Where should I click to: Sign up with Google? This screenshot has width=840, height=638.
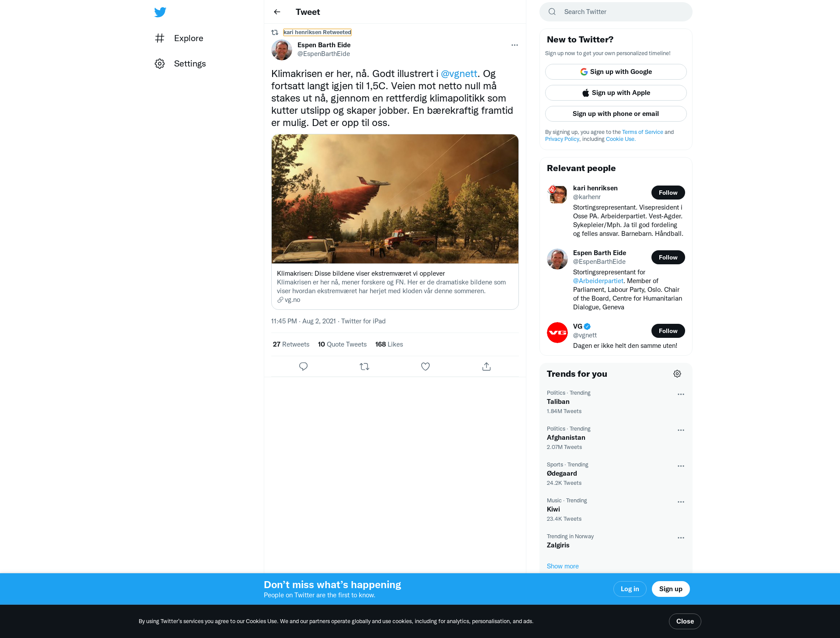pyautogui.click(x=616, y=72)
